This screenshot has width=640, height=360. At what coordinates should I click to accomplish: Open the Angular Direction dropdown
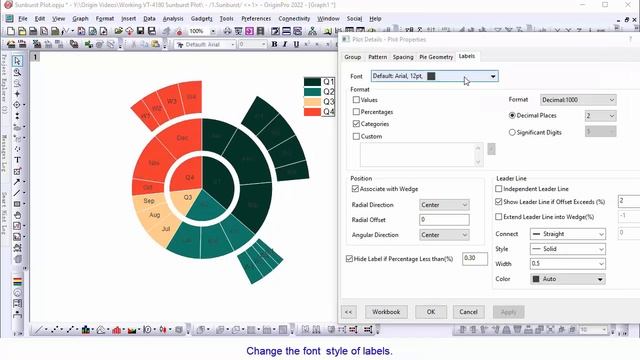pyautogui.click(x=444, y=235)
